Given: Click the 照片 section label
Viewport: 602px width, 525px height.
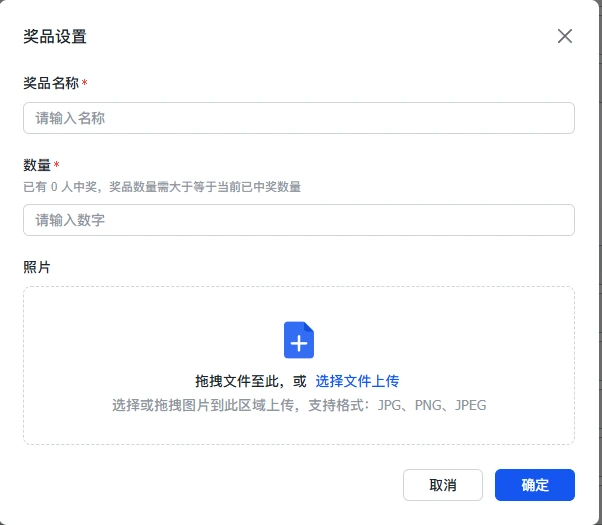Looking at the screenshot, I should point(36,267).
